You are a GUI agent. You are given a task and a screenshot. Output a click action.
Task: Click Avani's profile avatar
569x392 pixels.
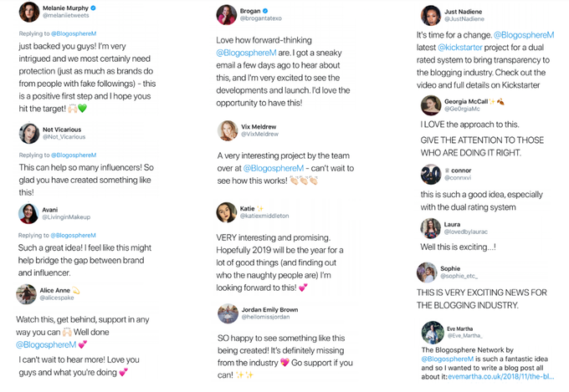(29, 213)
